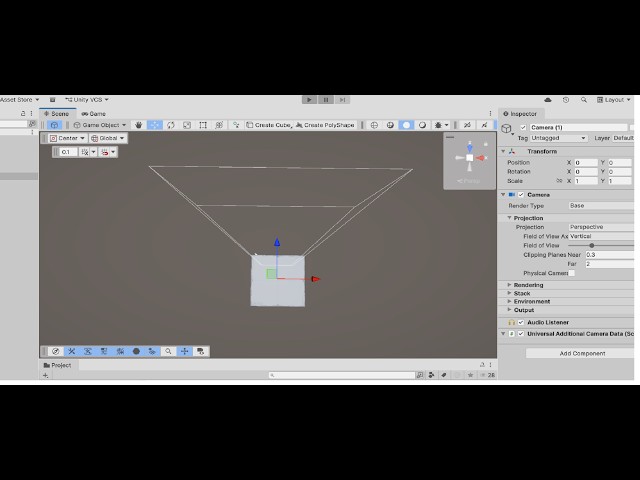The image size is (640, 480).
Task: Click the Project favorites star icon
Action: point(470,375)
